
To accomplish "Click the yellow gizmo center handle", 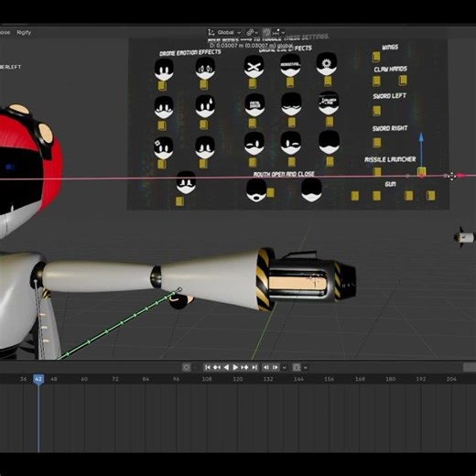I will (422, 172).
